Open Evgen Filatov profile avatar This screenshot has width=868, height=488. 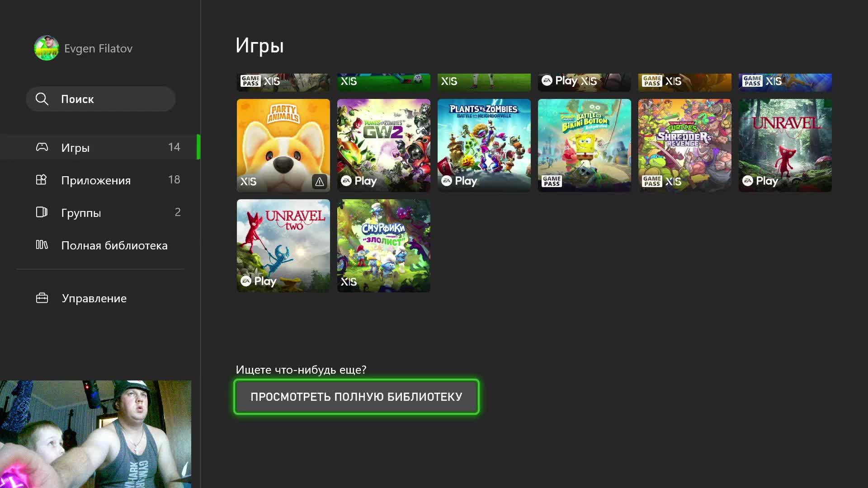coord(47,48)
